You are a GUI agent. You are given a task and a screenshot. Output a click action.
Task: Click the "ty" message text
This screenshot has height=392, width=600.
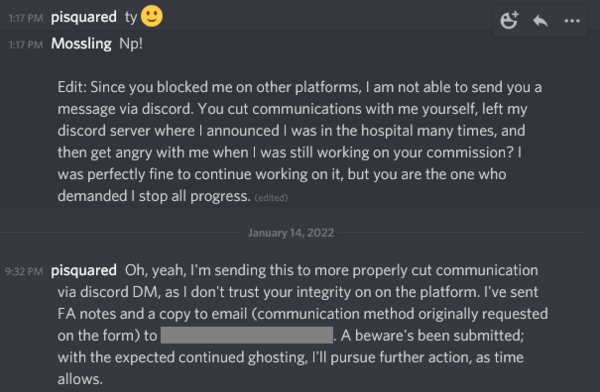click(131, 18)
